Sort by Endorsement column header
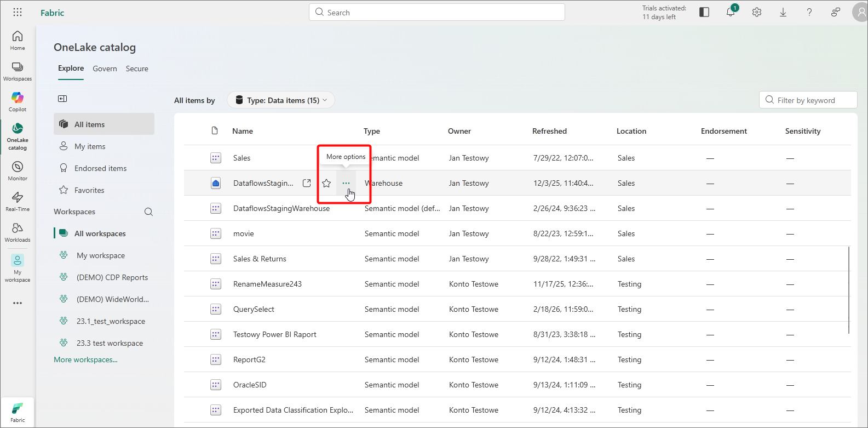Viewport: 868px width, 428px height. (x=724, y=131)
